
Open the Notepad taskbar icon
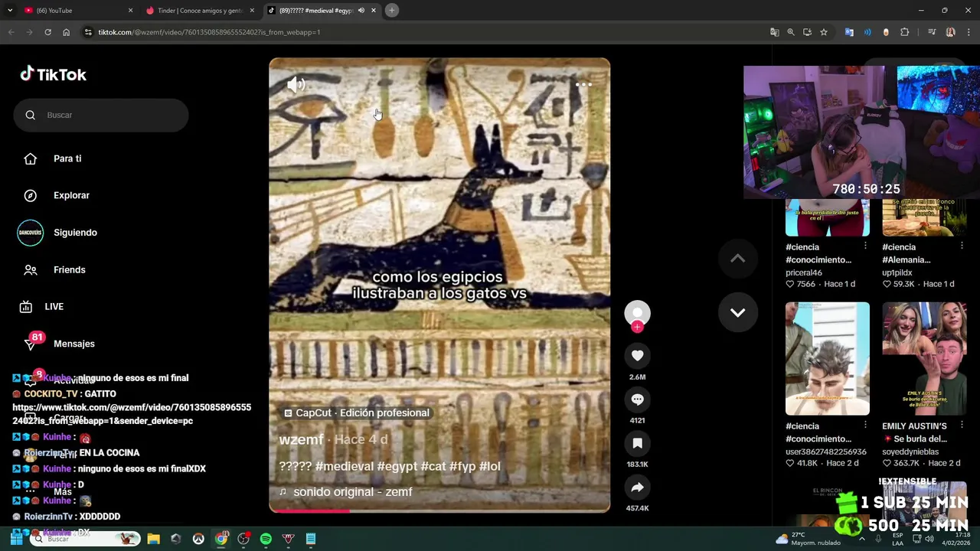pos(311,539)
